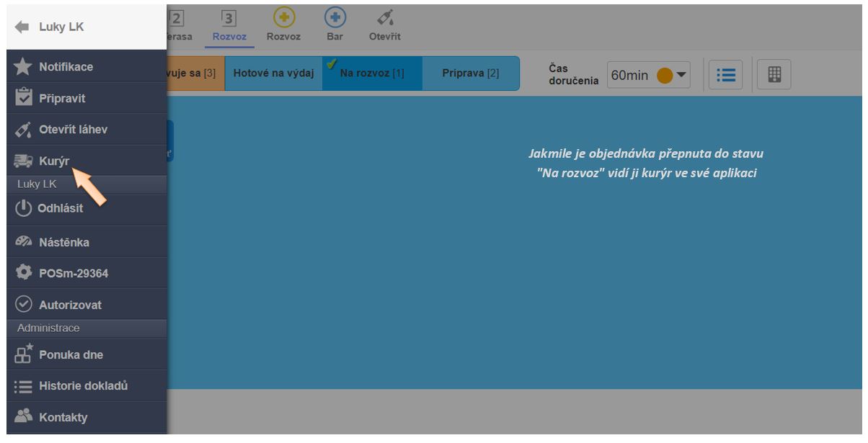Click the POSm-29364 gear icon
This screenshot has width=868, height=443.
click(23, 273)
